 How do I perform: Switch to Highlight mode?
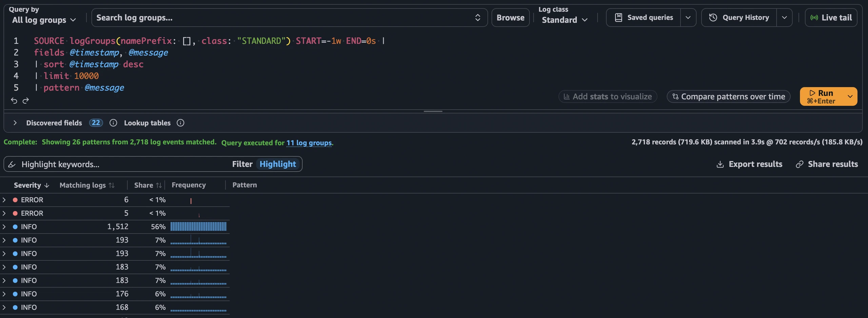pyautogui.click(x=278, y=164)
